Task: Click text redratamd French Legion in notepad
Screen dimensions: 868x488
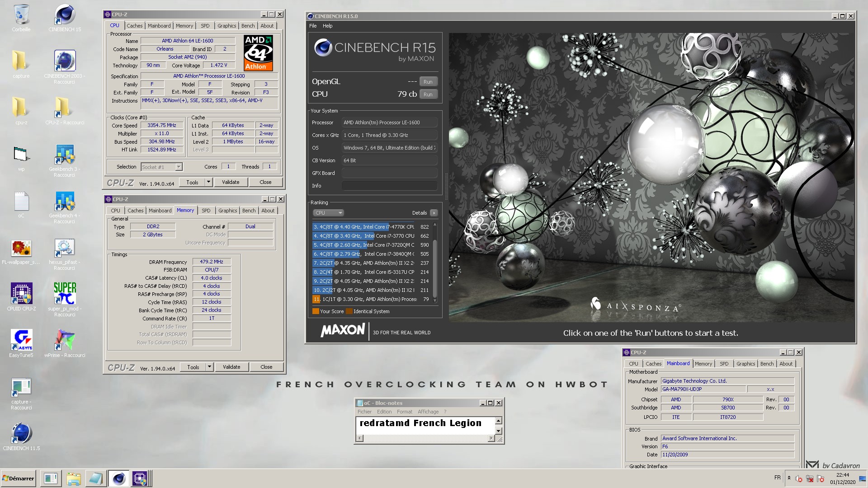Action: (420, 423)
